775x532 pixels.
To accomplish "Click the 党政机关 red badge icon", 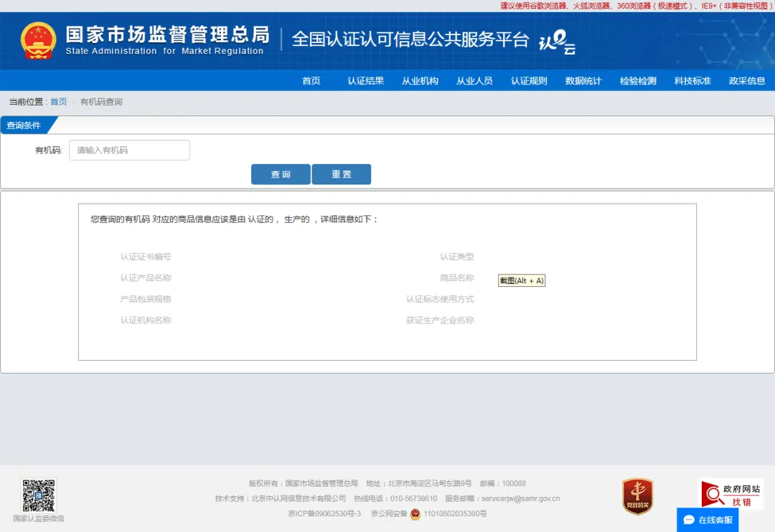I will (x=637, y=496).
